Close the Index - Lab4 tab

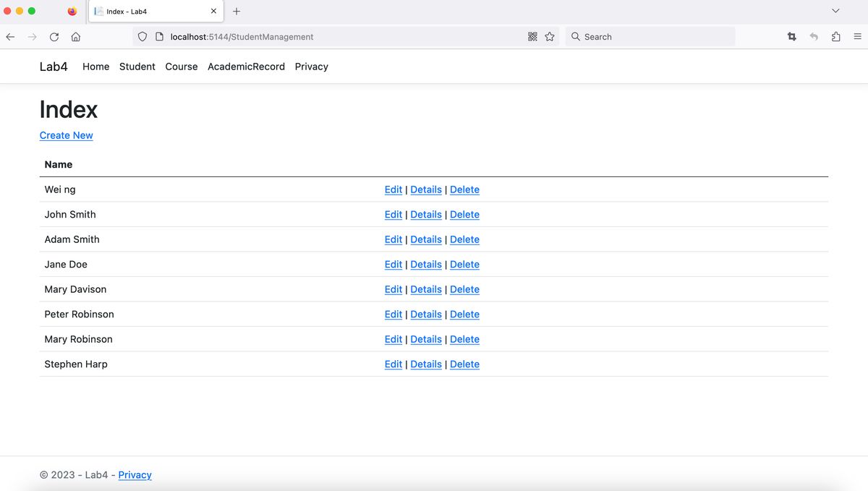(x=213, y=12)
